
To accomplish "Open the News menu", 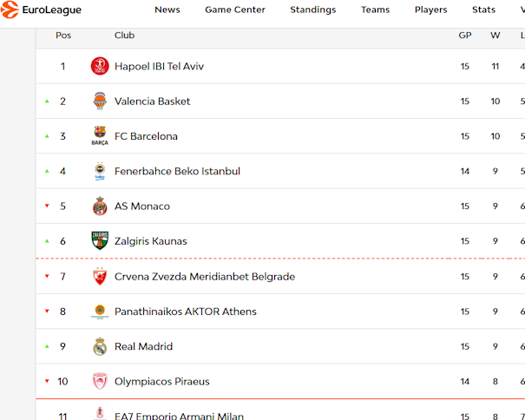I will [x=167, y=10].
